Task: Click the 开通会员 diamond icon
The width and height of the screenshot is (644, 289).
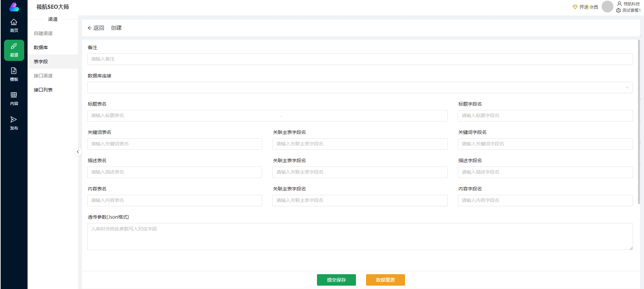Action: [x=575, y=7]
